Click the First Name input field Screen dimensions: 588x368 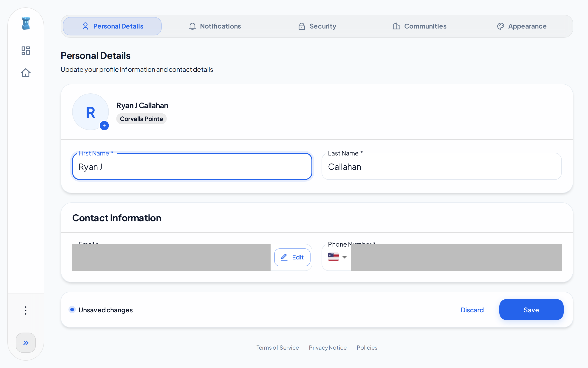pos(192,167)
